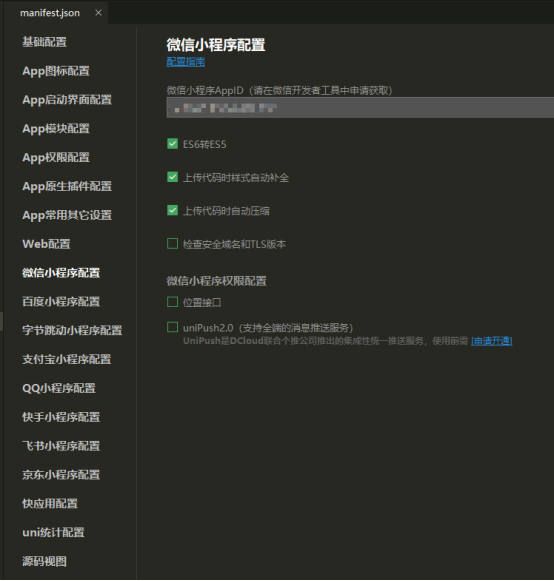Open 快手小程序配置 section
This screenshot has height=581, width=554.
(x=61, y=417)
